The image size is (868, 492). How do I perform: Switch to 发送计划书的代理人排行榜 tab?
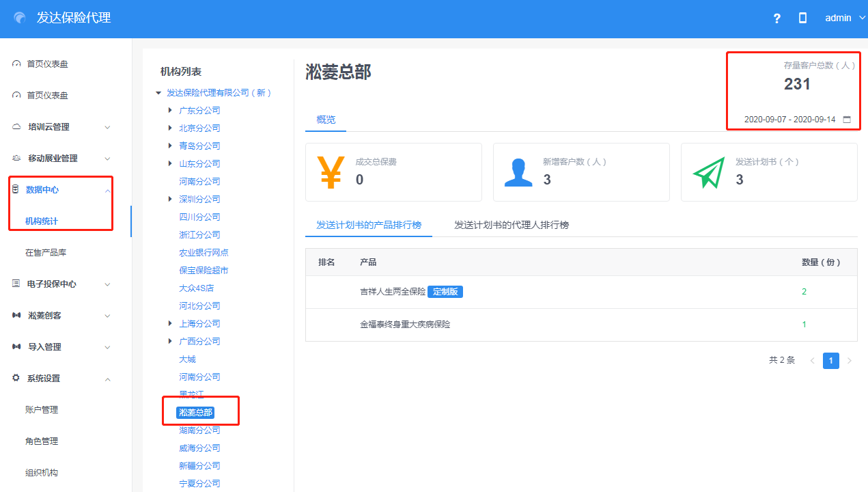click(512, 225)
